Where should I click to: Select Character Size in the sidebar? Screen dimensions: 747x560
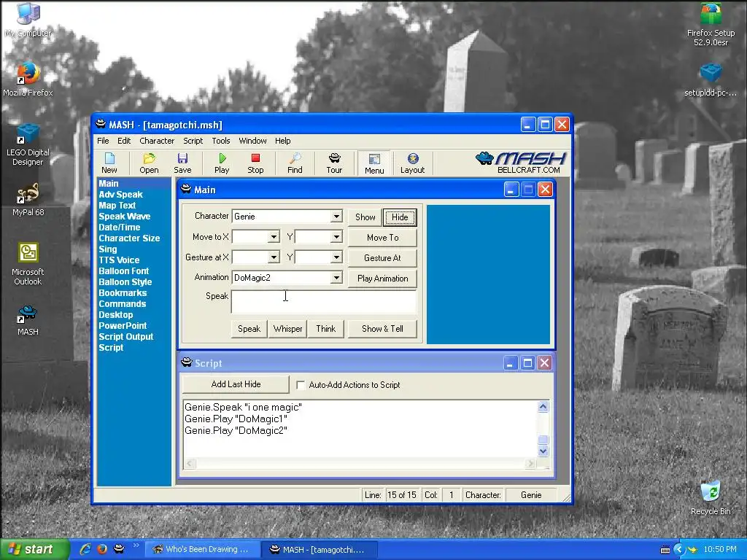pos(129,238)
